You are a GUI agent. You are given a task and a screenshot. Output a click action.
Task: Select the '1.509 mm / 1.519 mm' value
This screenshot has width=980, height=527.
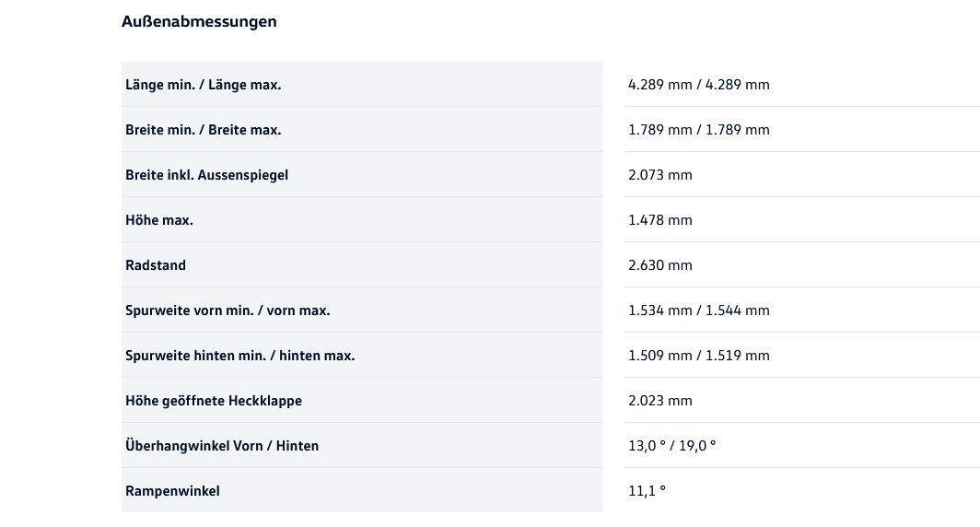698,356
